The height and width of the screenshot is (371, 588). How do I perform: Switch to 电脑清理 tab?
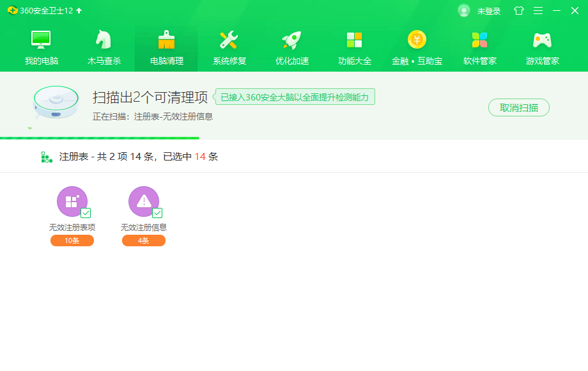[166, 46]
